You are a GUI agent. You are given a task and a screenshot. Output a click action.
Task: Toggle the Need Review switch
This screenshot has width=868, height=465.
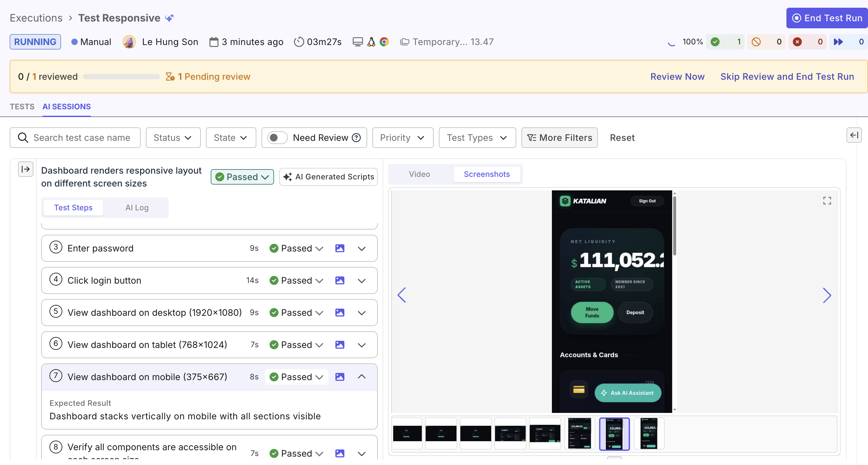(x=277, y=138)
